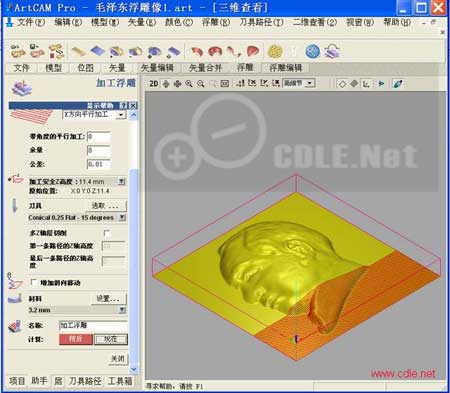Expand the 加工安全Z高度 section arrow
The height and width of the screenshot is (393, 450).
(x=122, y=182)
